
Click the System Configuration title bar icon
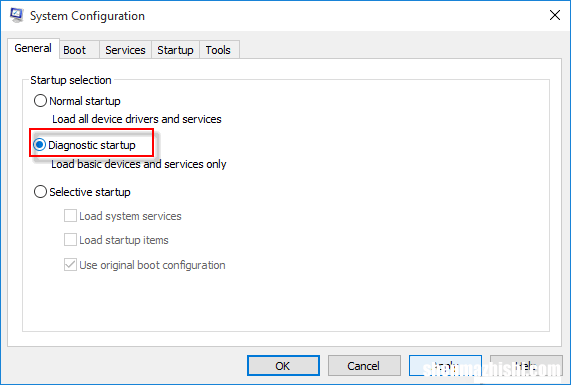(x=16, y=15)
